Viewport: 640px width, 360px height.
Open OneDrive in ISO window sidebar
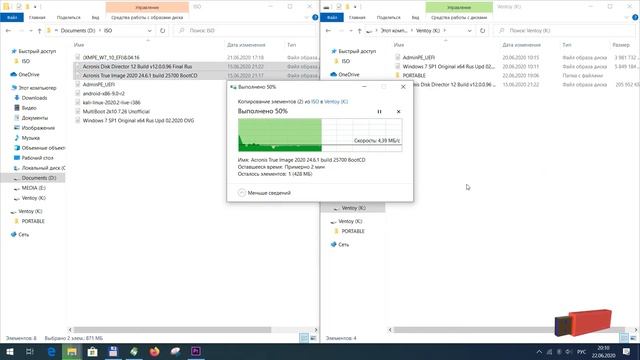[29, 74]
